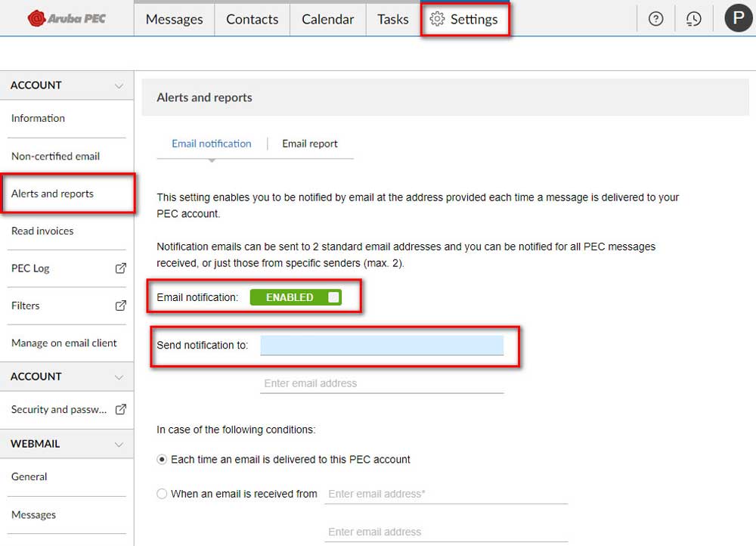Screen dimensions: 756x546
Task: Click external link icon beside Security and password
Action: pyautogui.click(x=120, y=409)
